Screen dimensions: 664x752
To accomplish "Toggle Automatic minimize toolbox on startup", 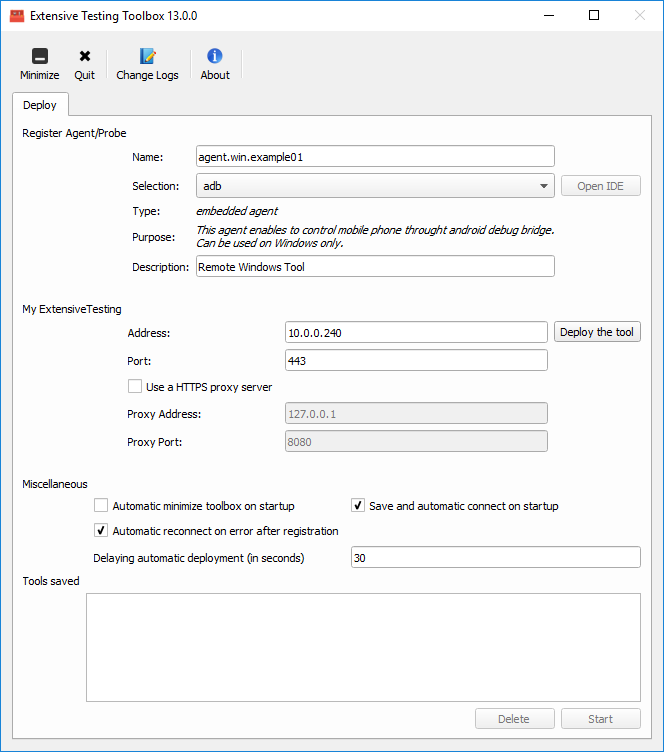I will tap(101, 505).
